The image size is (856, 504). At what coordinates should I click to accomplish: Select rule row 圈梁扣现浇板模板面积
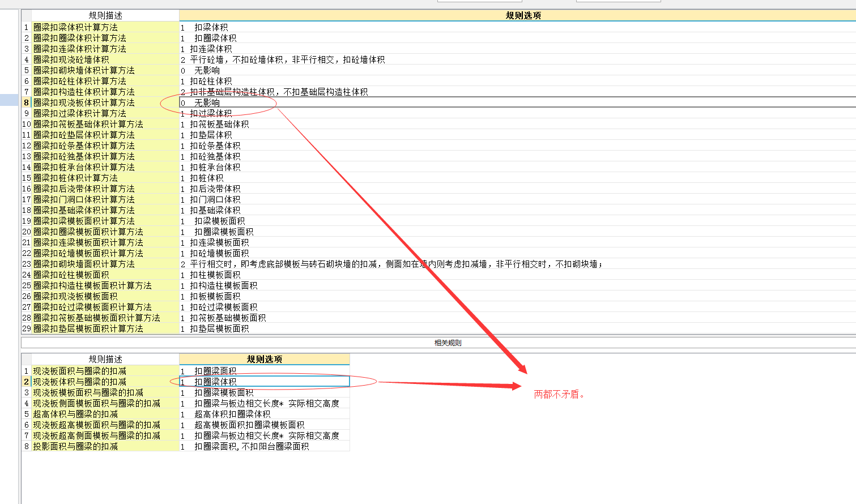pos(105,296)
